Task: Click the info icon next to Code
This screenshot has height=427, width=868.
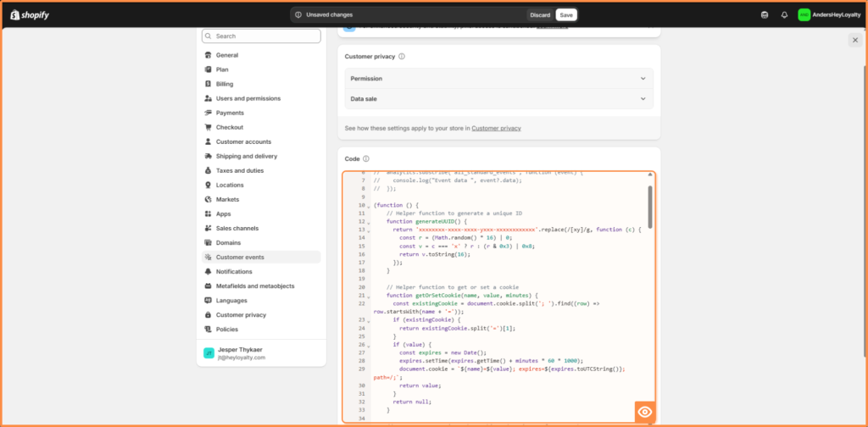Action: point(366,159)
